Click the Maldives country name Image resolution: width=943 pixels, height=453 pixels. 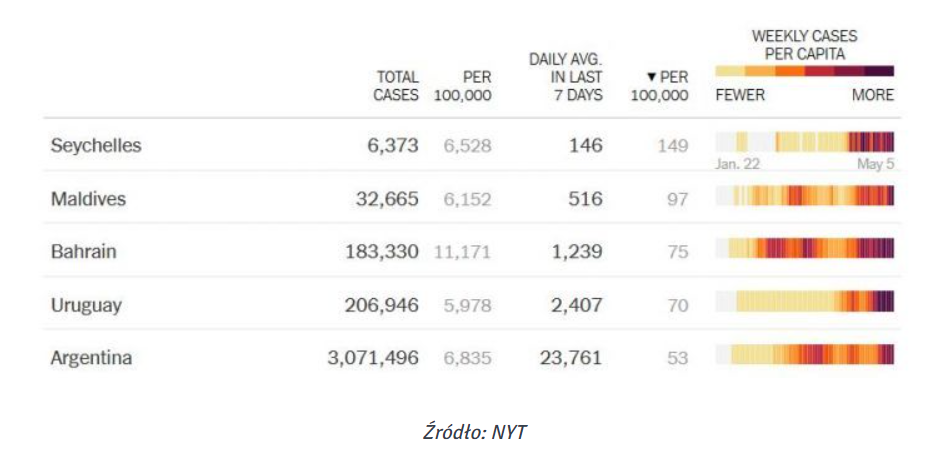point(88,199)
